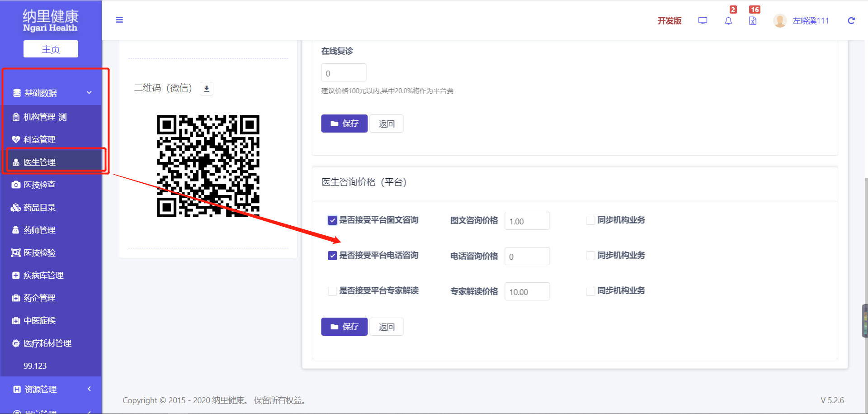The width and height of the screenshot is (868, 414).
Task: Expand the 资源管理 menu chevron
Action: [89, 389]
